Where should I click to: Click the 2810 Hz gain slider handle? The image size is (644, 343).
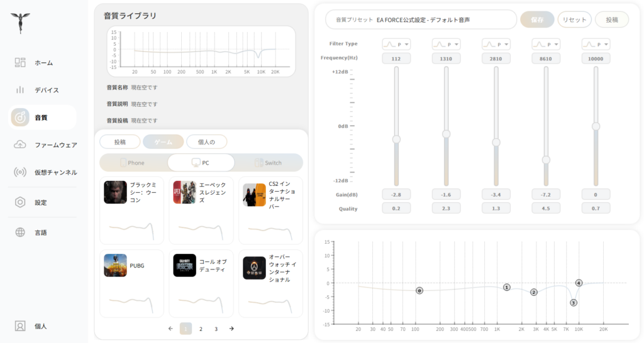tap(496, 143)
